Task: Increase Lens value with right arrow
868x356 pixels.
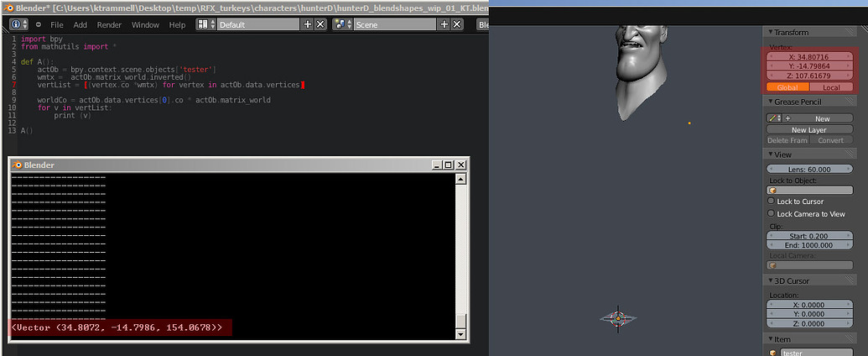Action: 850,169
